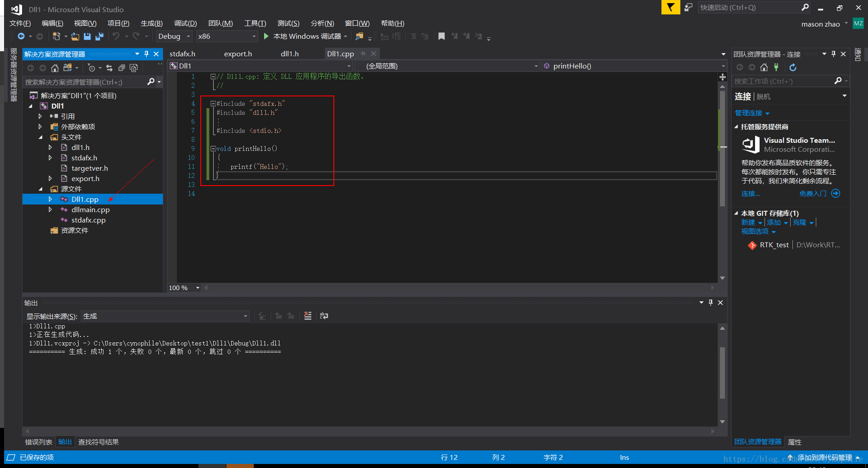Open the pending changes filter clock icon
Screen dimensions: 868x468
click(91, 68)
